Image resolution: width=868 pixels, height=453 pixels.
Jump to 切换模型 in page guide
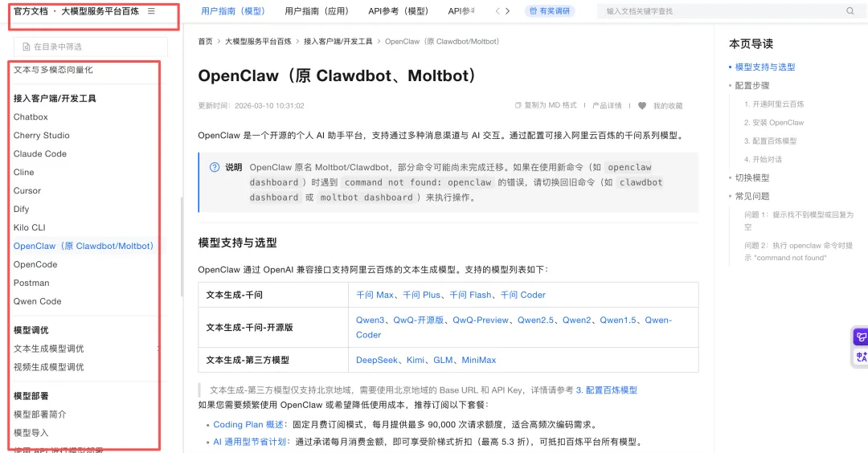[x=752, y=178]
